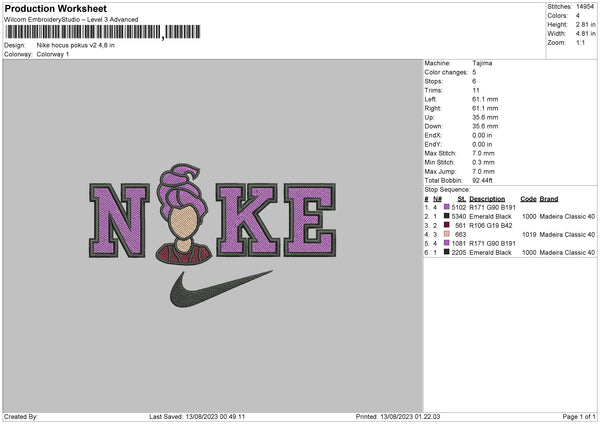This screenshot has height=424, width=600.
Task: Select the design name 'Nike hocus pokus v2 4,8 in'
Action: tap(75, 45)
